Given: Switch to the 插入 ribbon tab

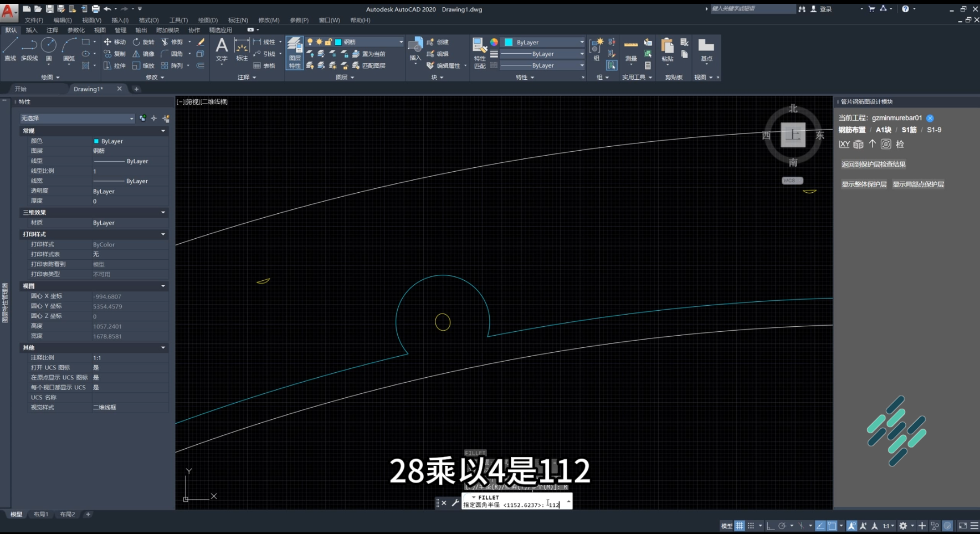Looking at the screenshot, I should click(x=32, y=30).
